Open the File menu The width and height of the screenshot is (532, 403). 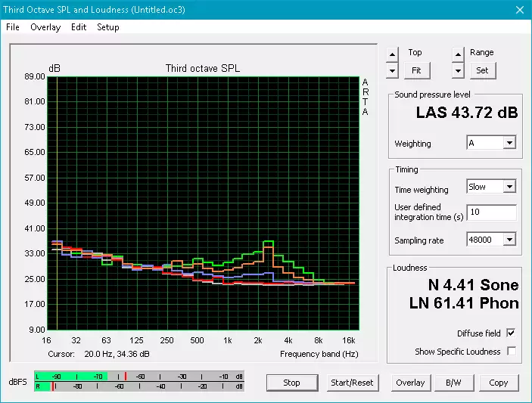click(13, 27)
